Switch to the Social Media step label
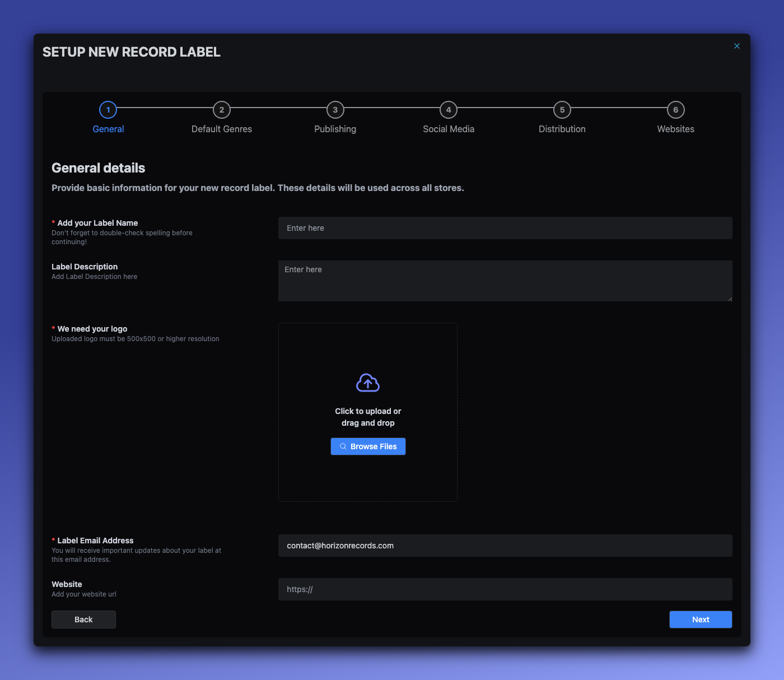The width and height of the screenshot is (784, 680). tap(449, 129)
